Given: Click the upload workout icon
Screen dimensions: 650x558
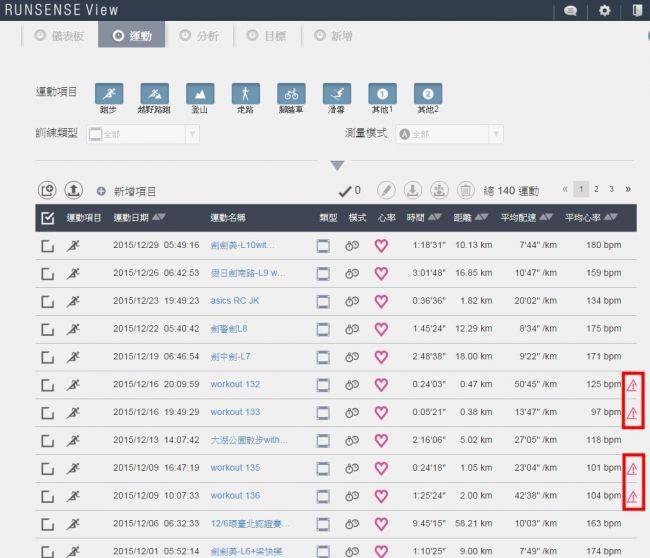Looking at the screenshot, I should [x=73, y=190].
